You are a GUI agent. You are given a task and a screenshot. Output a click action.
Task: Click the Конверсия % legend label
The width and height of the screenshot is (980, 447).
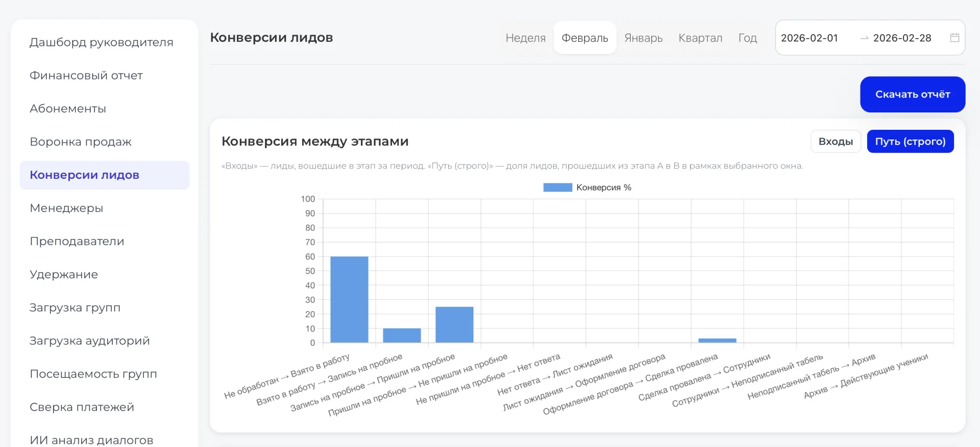click(604, 187)
